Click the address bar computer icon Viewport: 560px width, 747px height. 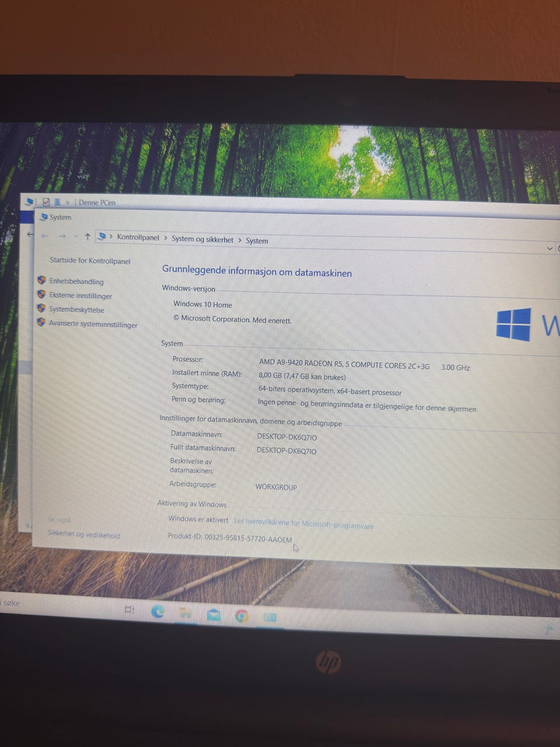click(x=102, y=236)
